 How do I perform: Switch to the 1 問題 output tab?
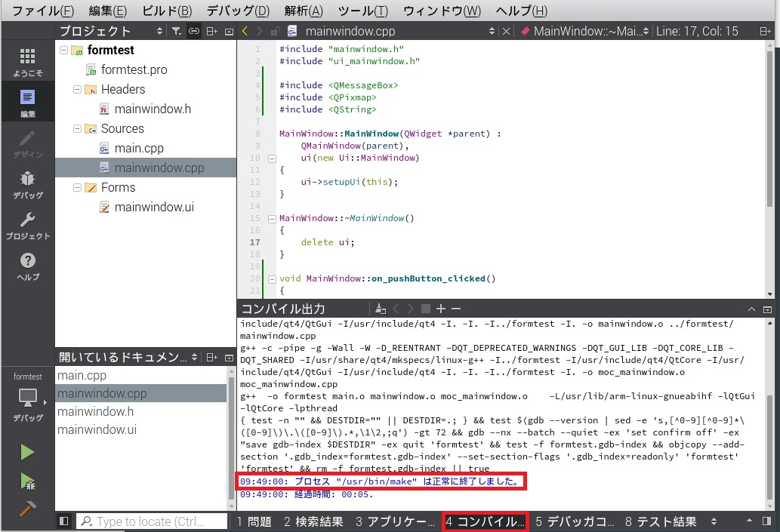click(254, 521)
